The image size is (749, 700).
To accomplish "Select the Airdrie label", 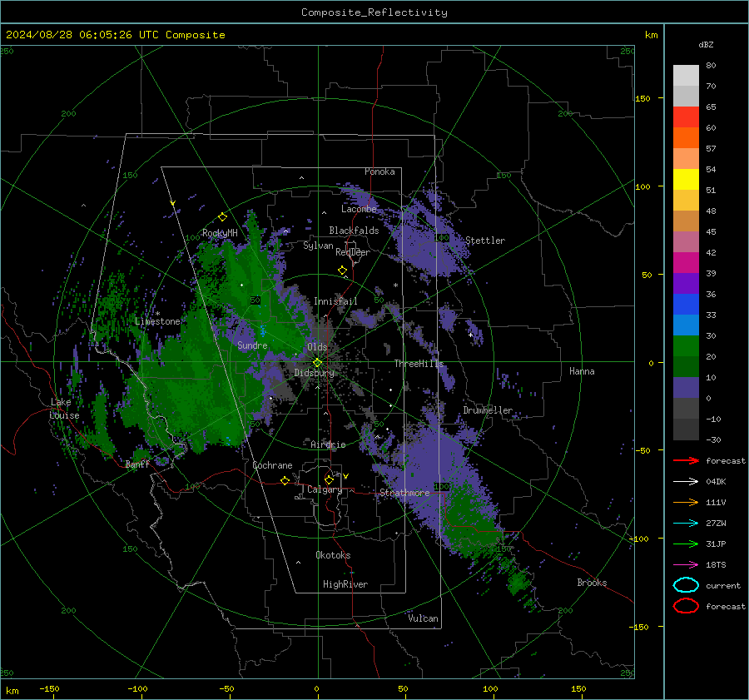I will [x=328, y=444].
